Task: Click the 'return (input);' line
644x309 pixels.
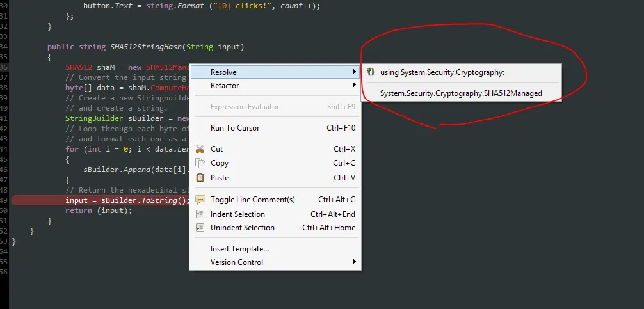Action: tap(99, 210)
